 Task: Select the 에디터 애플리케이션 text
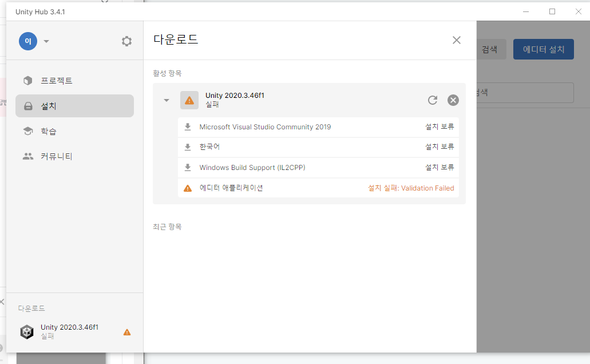tap(231, 188)
